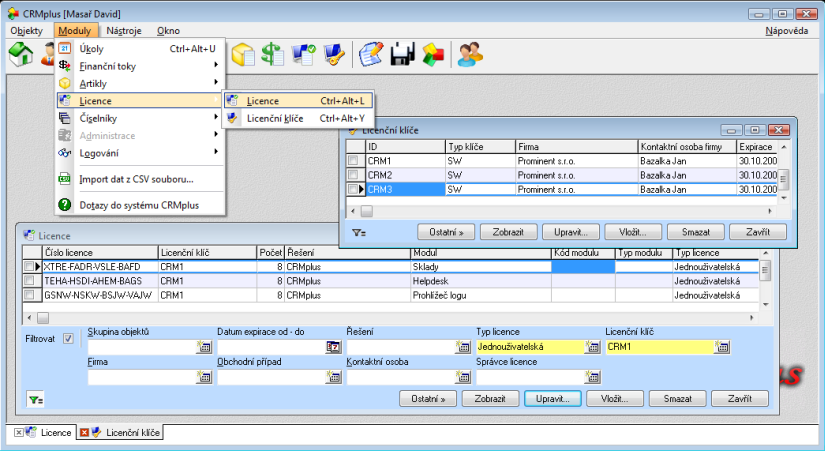Click the monitor with checkmark Licence toolbar icon
This screenshot has height=451, width=825.
click(x=304, y=54)
